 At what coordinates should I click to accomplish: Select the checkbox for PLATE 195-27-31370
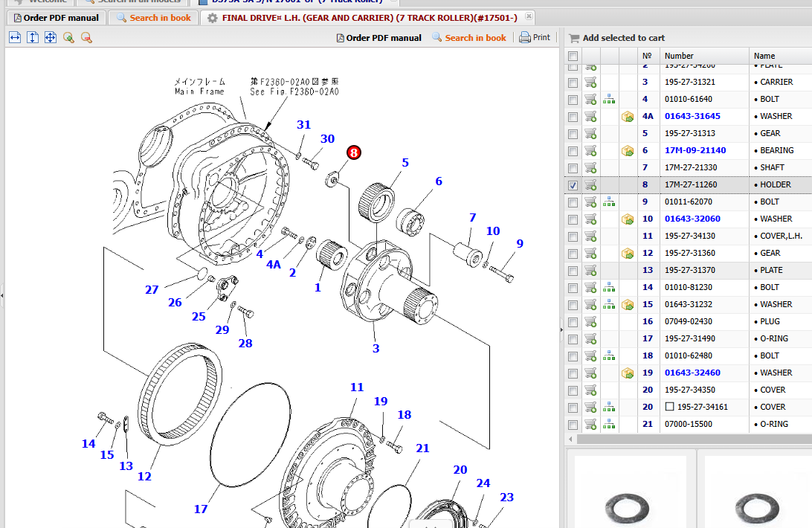(573, 271)
